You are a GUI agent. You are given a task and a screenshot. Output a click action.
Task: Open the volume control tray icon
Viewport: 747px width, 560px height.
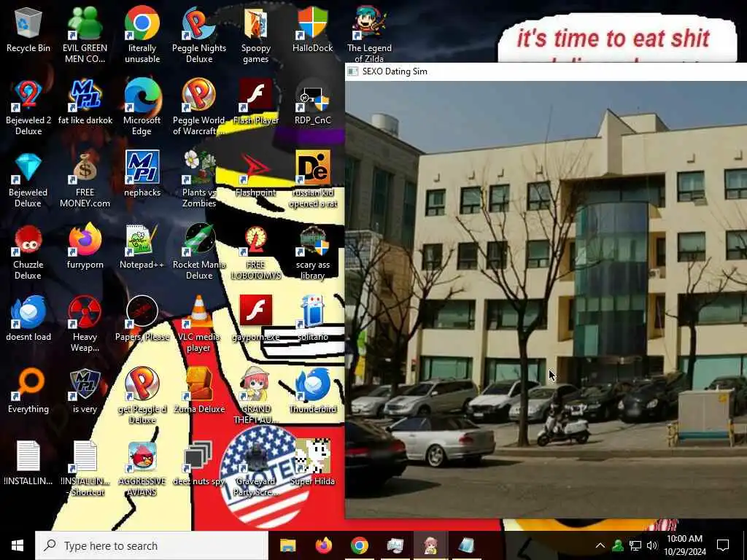pos(652,545)
